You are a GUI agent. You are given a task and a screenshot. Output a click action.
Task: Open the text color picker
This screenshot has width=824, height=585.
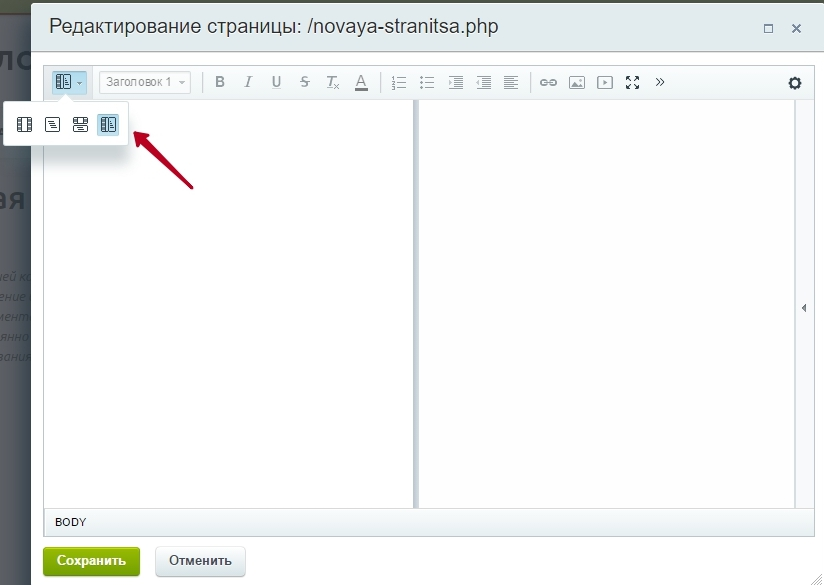[x=361, y=82]
